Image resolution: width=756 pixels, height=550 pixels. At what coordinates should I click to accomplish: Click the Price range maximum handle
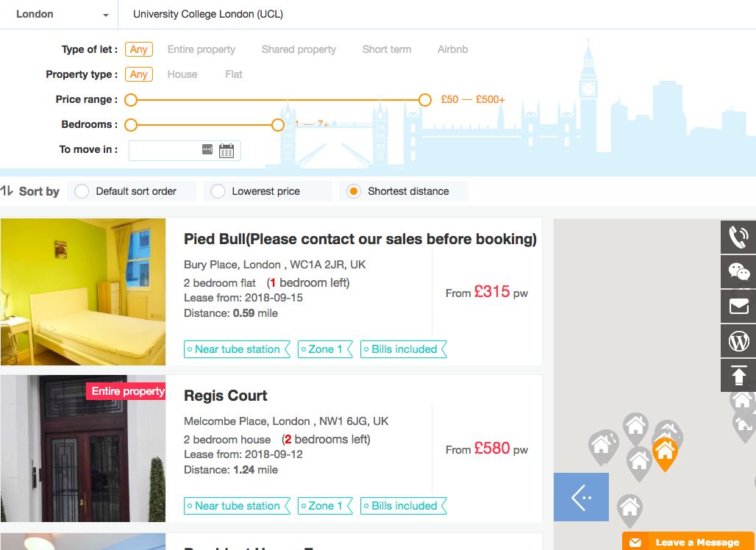(x=425, y=100)
